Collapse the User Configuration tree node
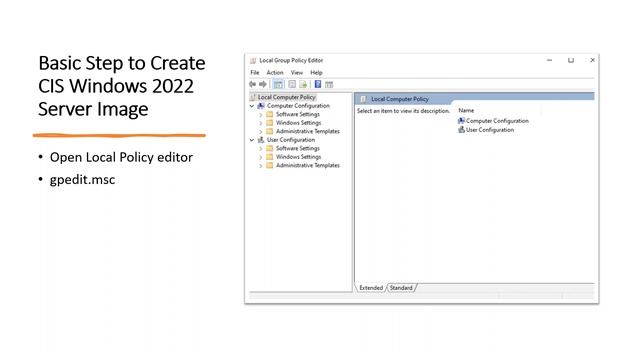 click(252, 140)
